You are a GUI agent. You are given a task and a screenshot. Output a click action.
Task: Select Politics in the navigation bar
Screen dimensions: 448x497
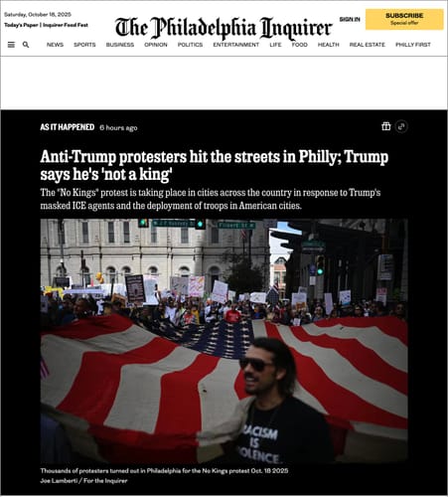pos(190,45)
